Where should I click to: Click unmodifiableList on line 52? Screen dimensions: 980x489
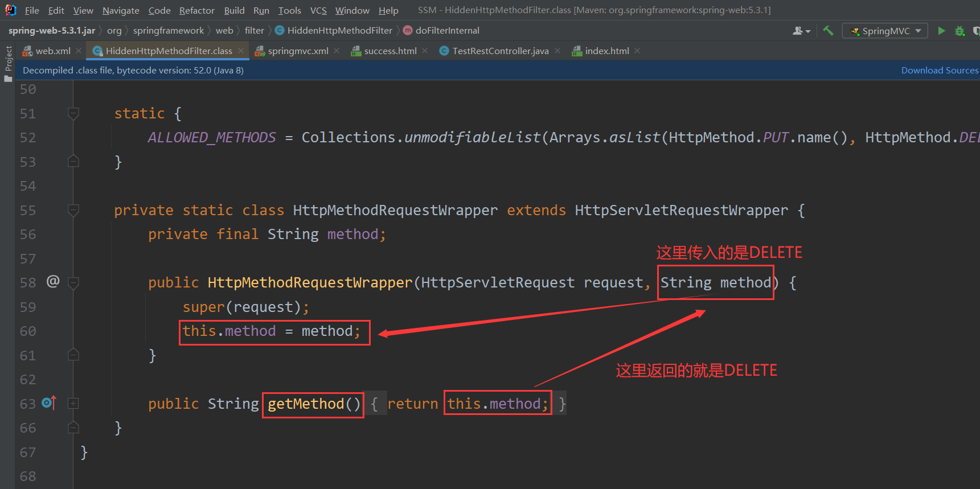[x=472, y=137]
